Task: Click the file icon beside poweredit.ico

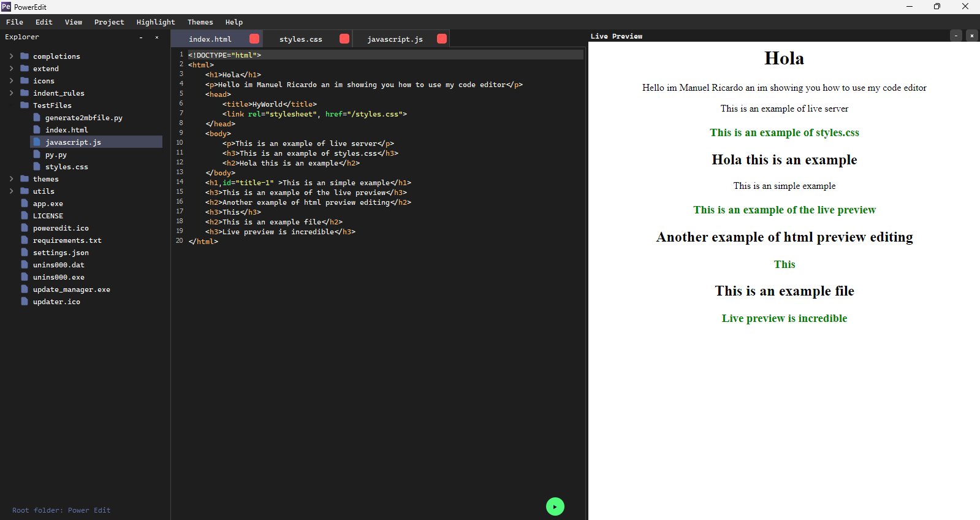Action: 25,227
